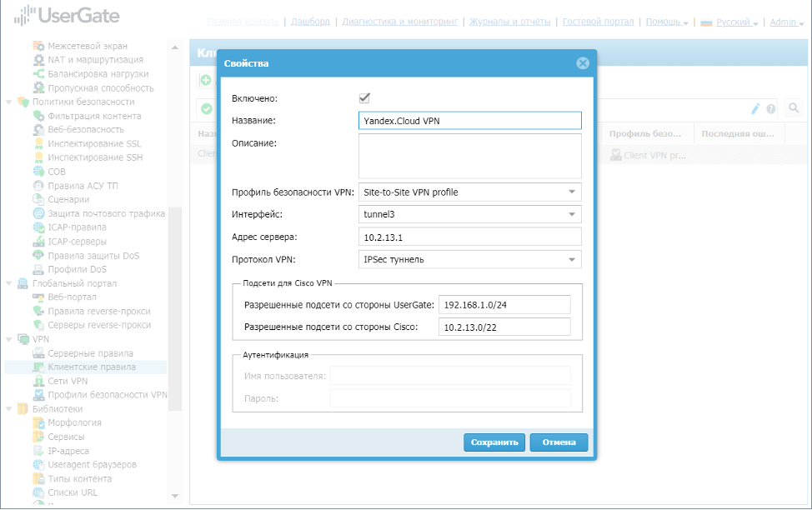Click the pencil edit icon
812x510 pixels.
(756, 108)
